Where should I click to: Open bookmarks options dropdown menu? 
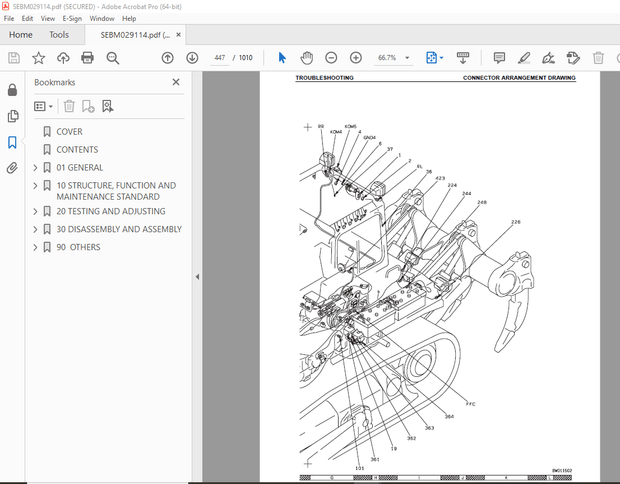pyautogui.click(x=43, y=106)
